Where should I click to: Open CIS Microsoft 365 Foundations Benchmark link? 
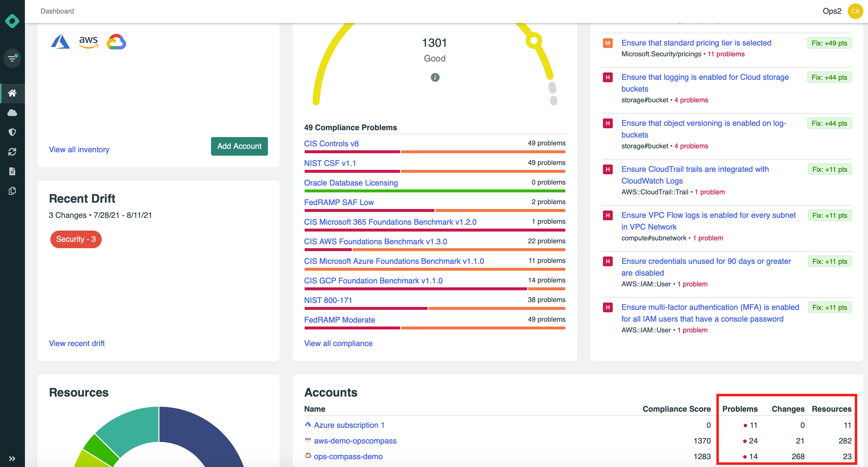[390, 222]
